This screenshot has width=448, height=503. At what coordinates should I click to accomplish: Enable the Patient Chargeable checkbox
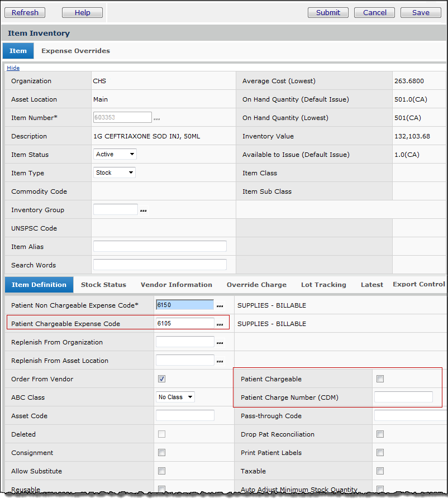(380, 379)
